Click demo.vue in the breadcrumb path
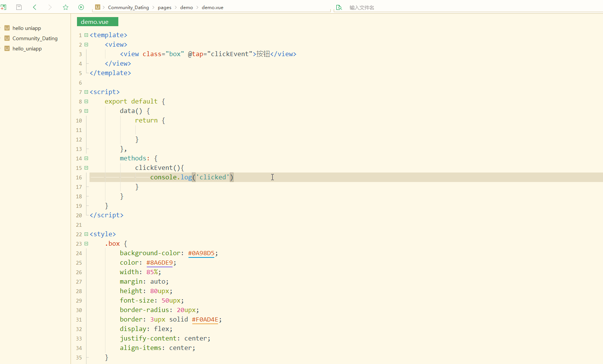Viewport: 603px width, 364px height. click(x=212, y=7)
